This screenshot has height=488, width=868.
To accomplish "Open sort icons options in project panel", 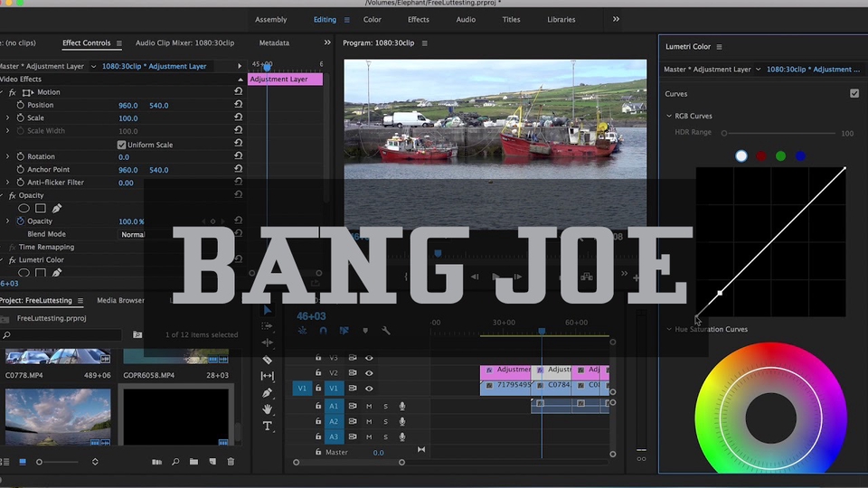I will point(95,462).
